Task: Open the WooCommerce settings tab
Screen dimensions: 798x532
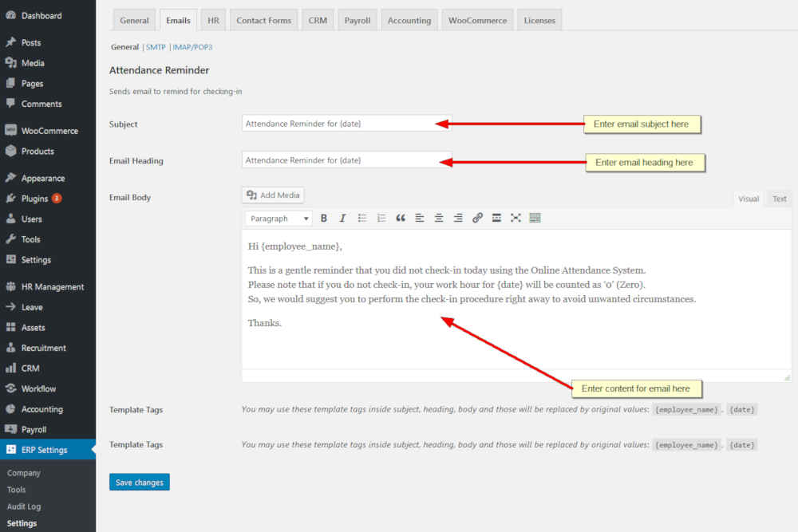Action: point(479,21)
